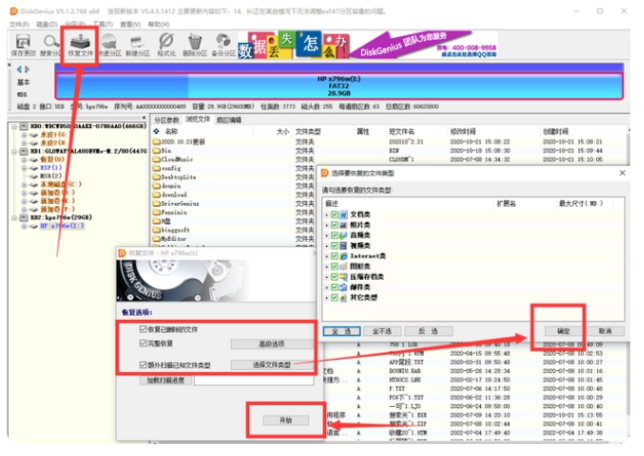Click the 新建分区 new partition icon
644x456 pixels.
pyautogui.click(x=138, y=45)
